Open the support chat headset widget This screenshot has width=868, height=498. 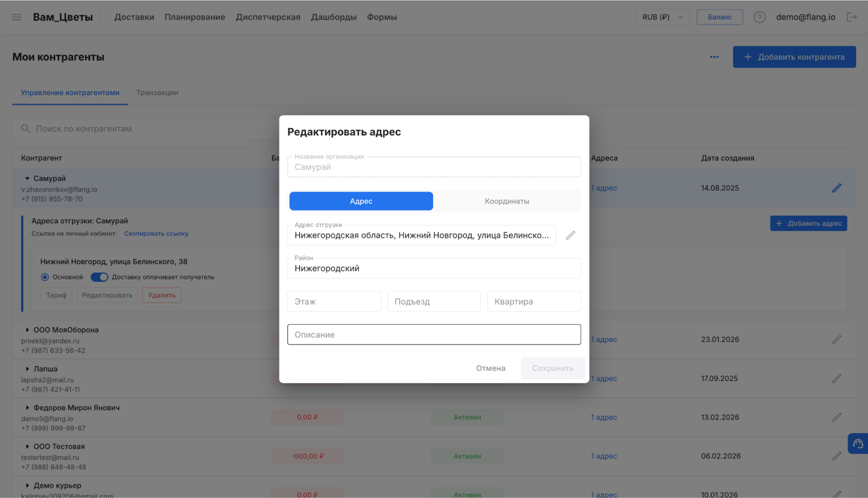point(858,444)
